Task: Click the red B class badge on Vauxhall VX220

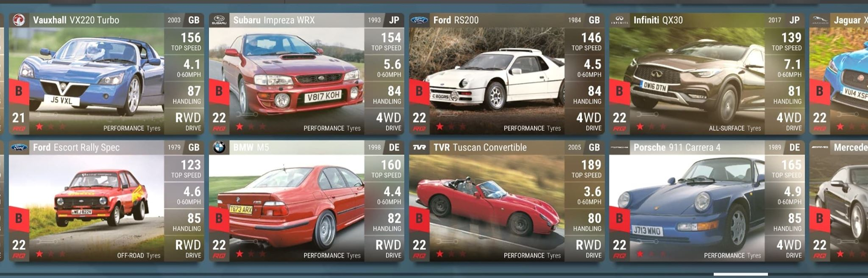Action: point(19,91)
